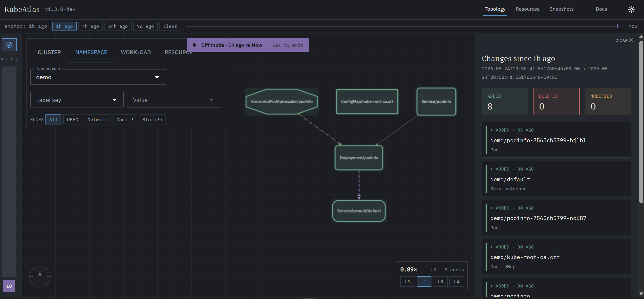Click the anchor marker on timeline
644x299 pixels.
(617, 26)
